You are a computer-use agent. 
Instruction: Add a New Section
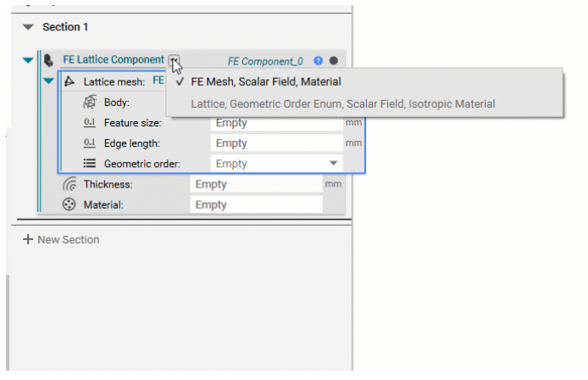point(61,239)
